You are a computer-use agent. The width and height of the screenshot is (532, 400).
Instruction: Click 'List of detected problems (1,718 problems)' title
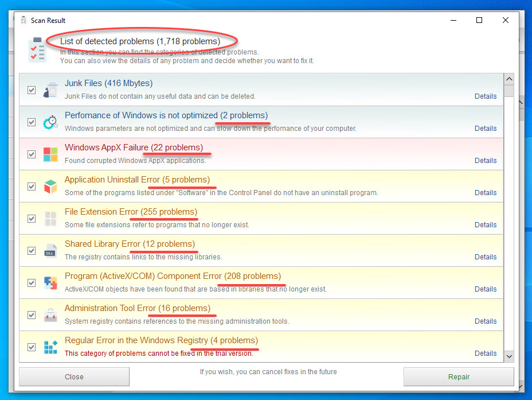tap(140, 41)
